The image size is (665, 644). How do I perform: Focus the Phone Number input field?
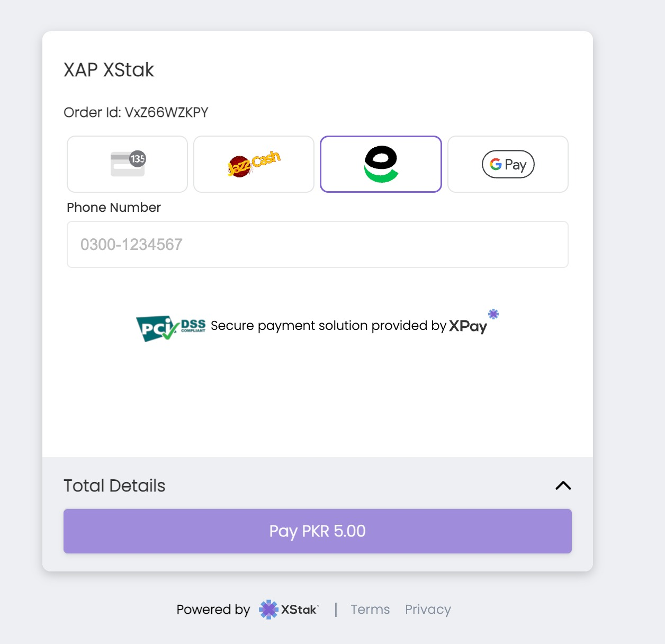(x=318, y=245)
